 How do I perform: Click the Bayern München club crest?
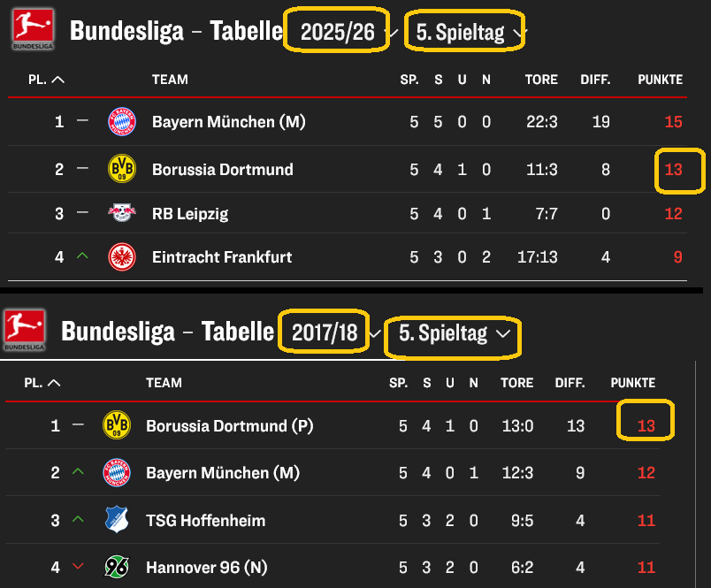122,122
